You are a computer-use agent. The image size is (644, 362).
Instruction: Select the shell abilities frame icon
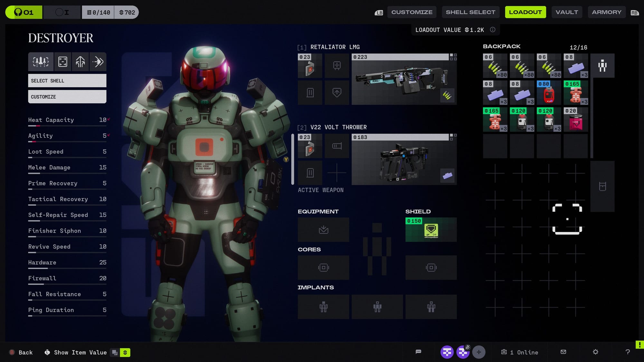coord(63,61)
